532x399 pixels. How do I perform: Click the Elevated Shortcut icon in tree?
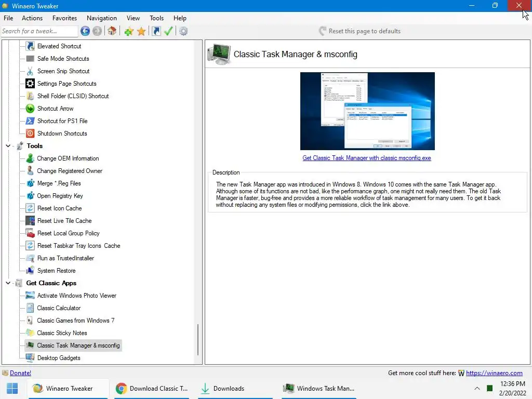point(30,46)
